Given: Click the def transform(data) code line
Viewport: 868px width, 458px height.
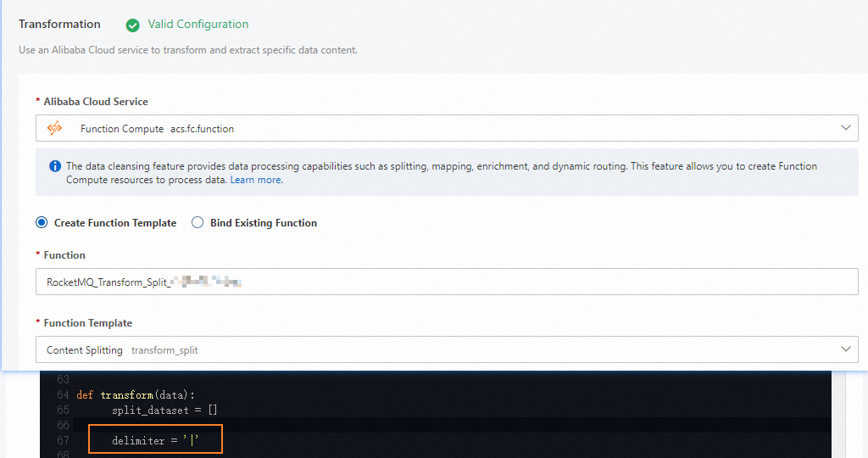Looking at the screenshot, I should [x=136, y=395].
